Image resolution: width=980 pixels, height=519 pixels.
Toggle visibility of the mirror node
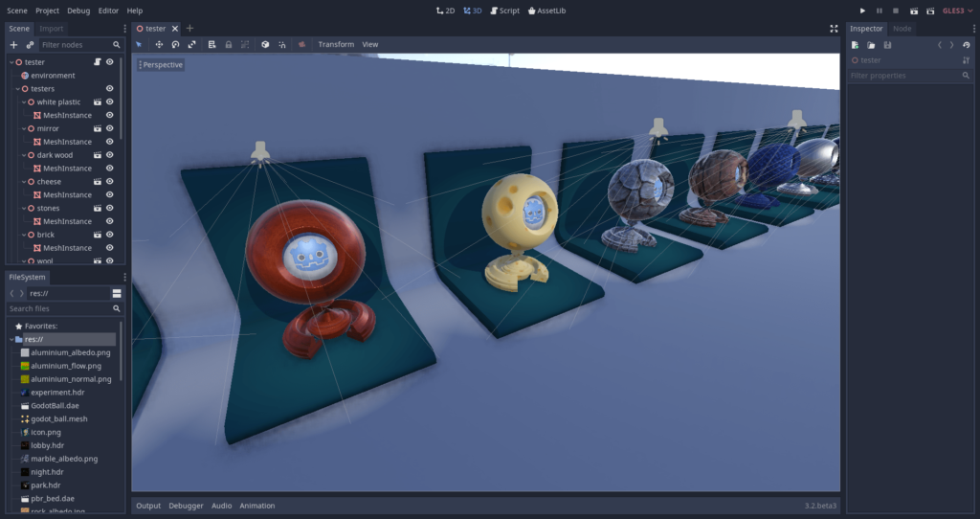tap(110, 128)
